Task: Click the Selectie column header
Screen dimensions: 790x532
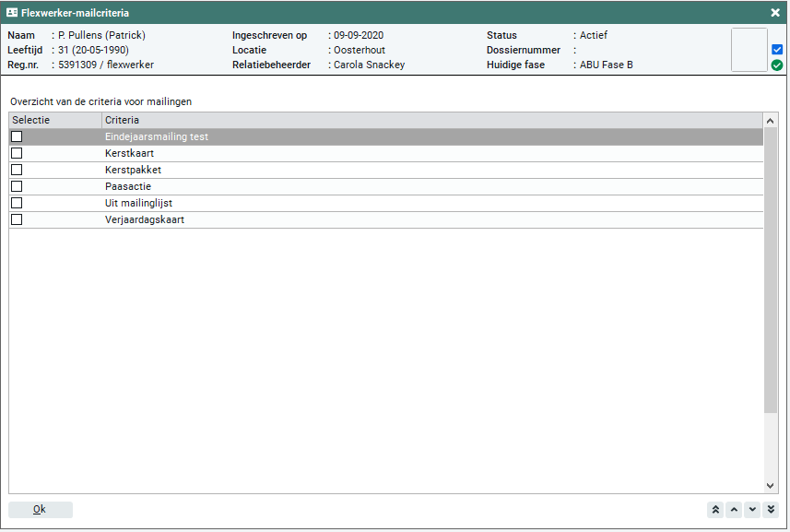Action: tap(54, 120)
